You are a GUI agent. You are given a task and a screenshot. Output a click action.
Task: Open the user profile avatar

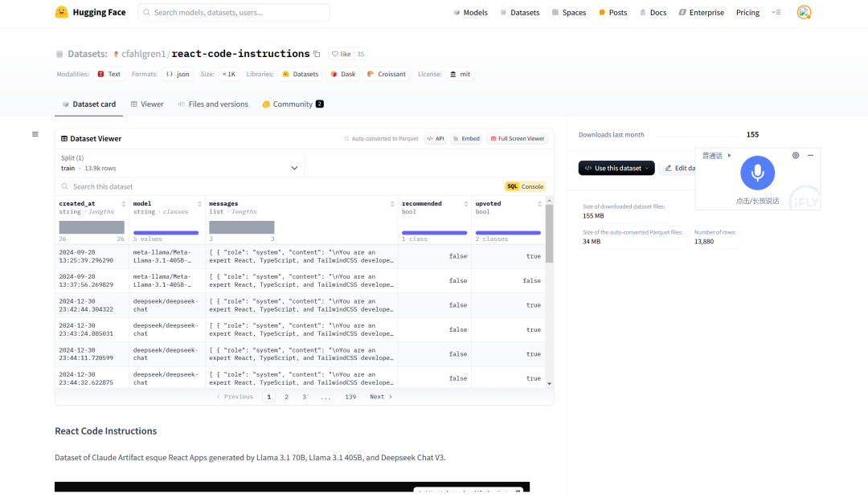[804, 12]
